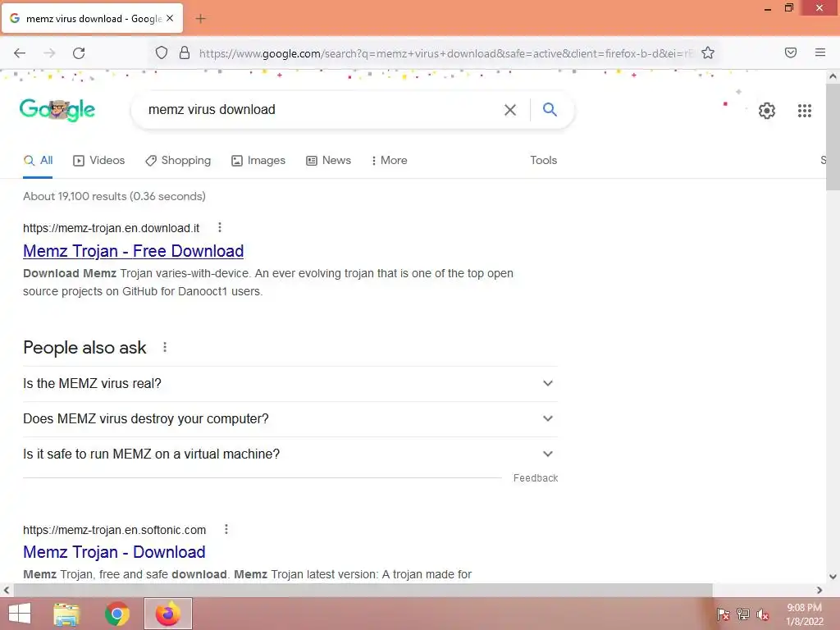The width and height of the screenshot is (840, 630).
Task: Expand 'Is the MEMZ virus real?'
Action: (290, 384)
